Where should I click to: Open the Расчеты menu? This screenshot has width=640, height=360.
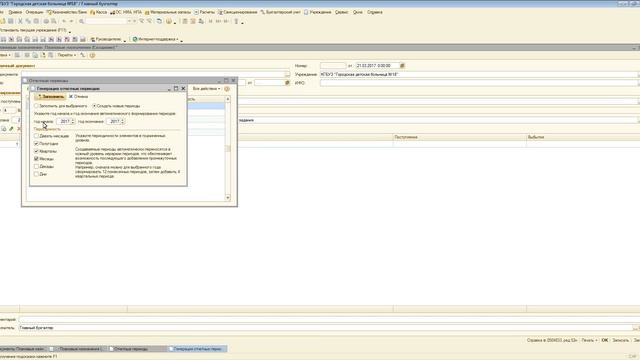coord(204,12)
